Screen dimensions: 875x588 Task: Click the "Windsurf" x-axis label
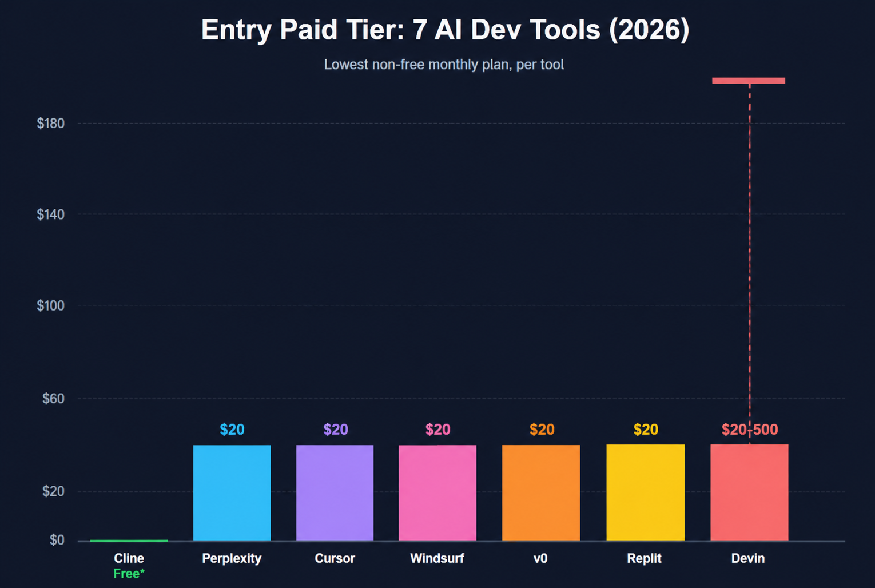point(437,558)
